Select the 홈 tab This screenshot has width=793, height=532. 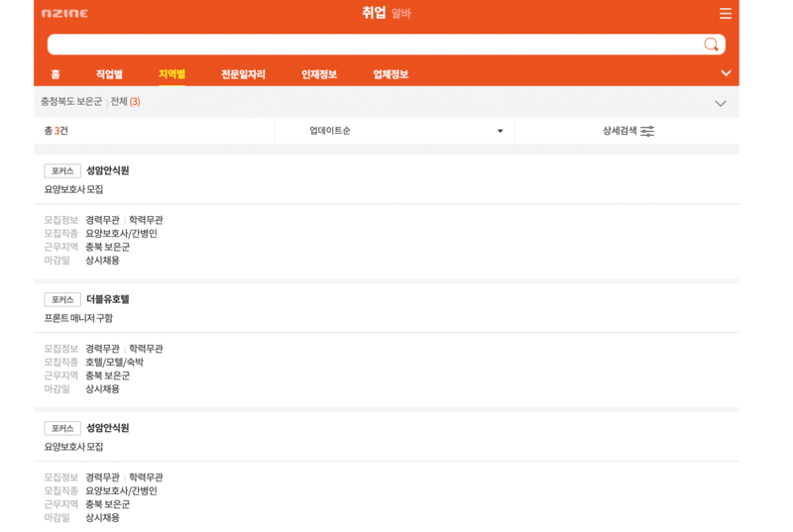[x=56, y=74]
